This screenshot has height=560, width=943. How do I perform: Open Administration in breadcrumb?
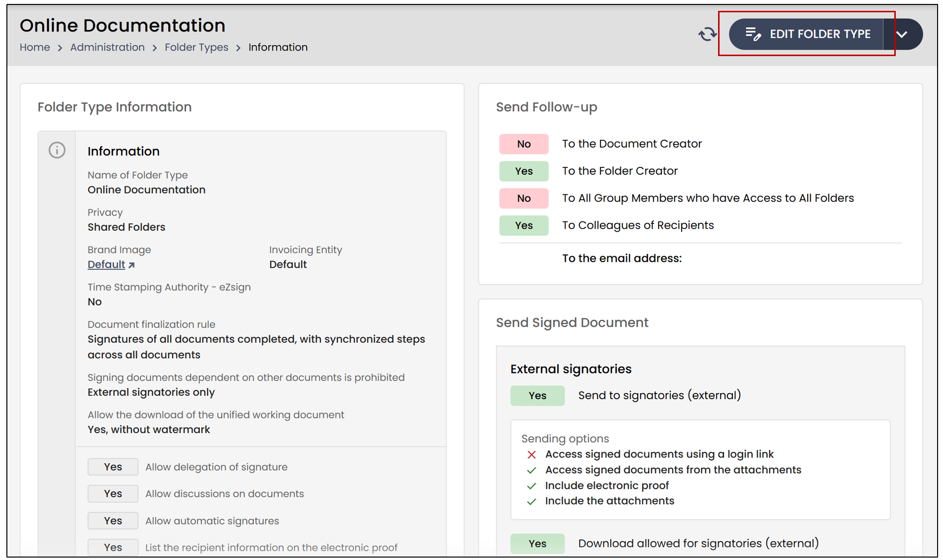click(x=107, y=47)
